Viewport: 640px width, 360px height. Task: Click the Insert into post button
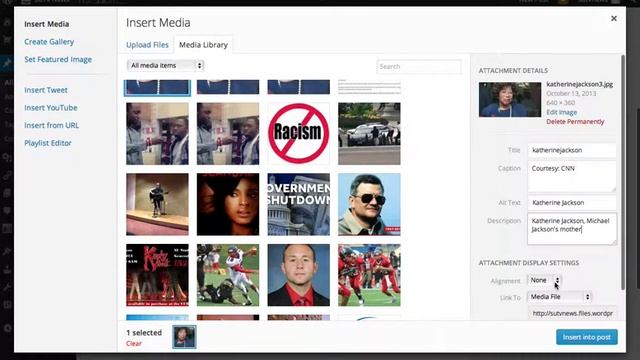click(x=587, y=337)
